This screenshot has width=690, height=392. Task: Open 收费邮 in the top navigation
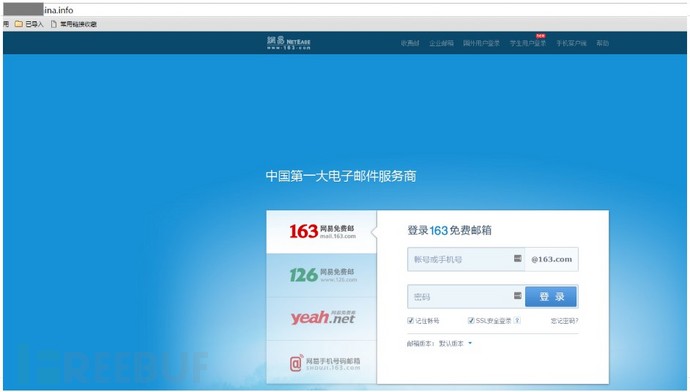coord(410,43)
